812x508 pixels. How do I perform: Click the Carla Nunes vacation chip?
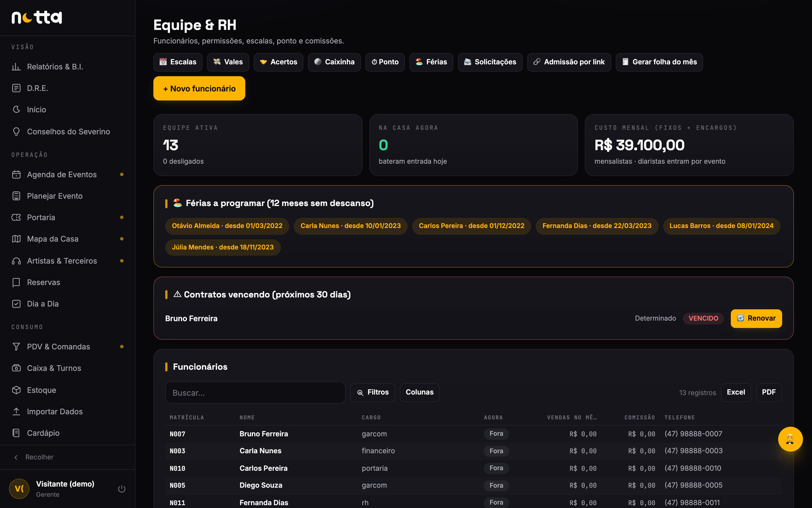pyautogui.click(x=350, y=226)
